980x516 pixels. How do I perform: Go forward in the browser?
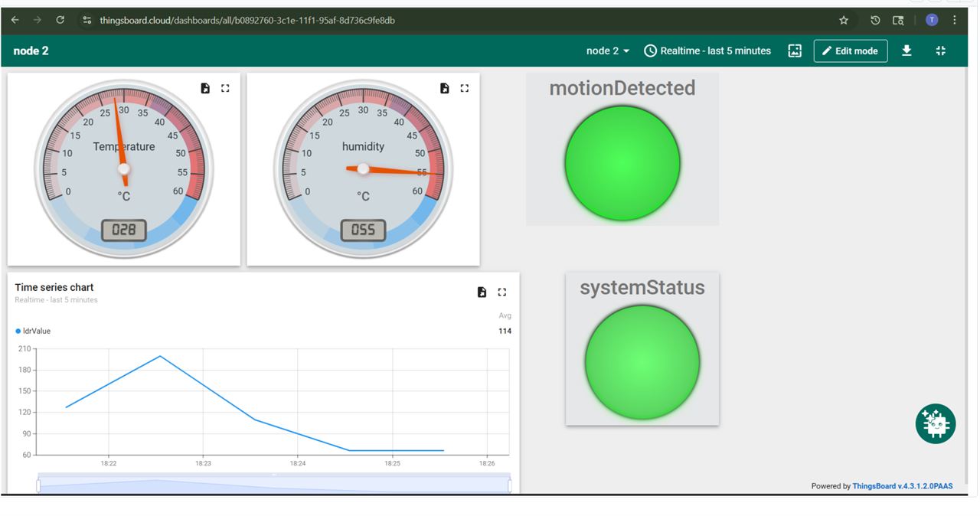click(37, 20)
